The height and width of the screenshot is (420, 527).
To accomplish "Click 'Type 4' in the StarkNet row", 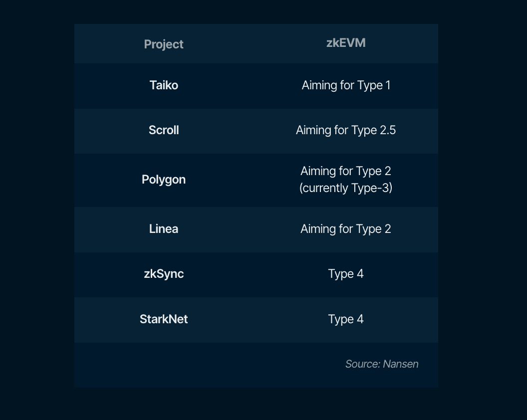I will (x=346, y=319).
